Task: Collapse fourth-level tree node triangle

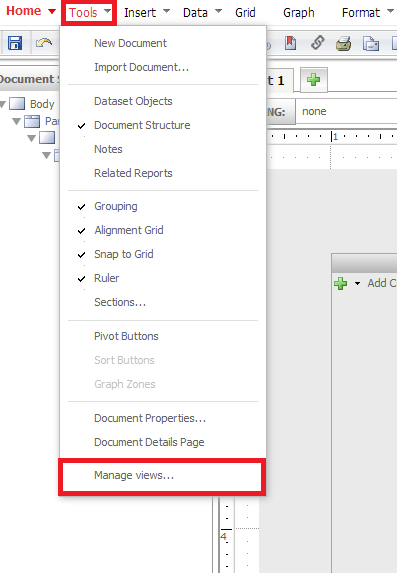Action: coord(46,155)
